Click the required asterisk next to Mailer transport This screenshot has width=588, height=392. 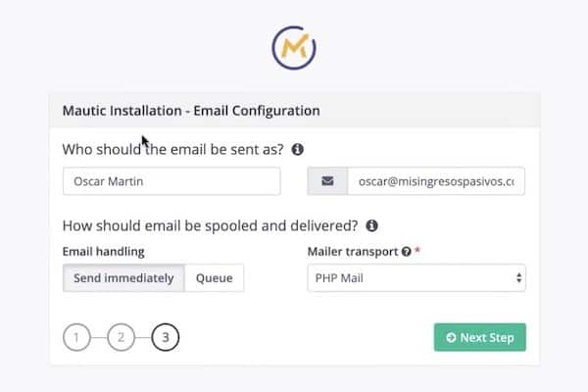[418, 251]
